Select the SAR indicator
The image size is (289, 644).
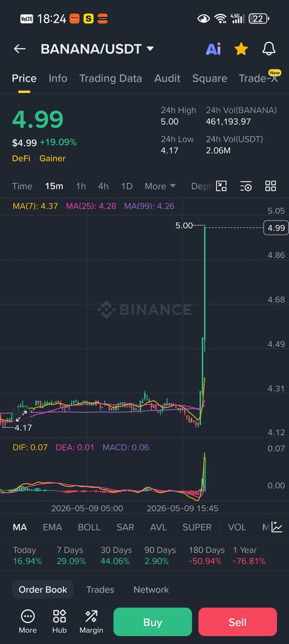click(125, 527)
